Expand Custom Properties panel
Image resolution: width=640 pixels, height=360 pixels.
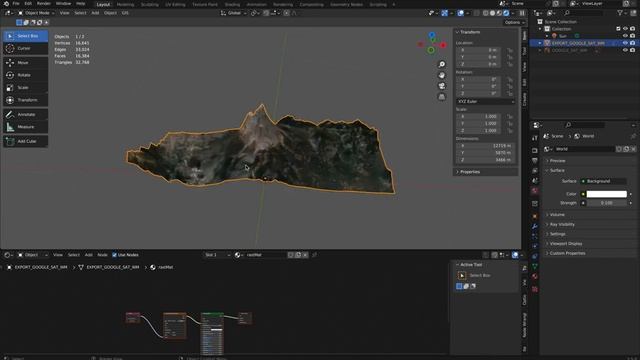click(567, 253)
